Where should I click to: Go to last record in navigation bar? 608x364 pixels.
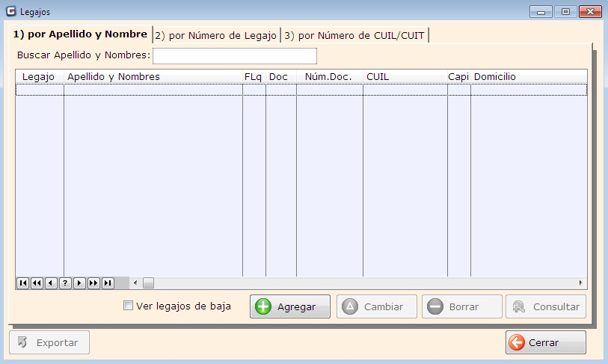[108, 283]
